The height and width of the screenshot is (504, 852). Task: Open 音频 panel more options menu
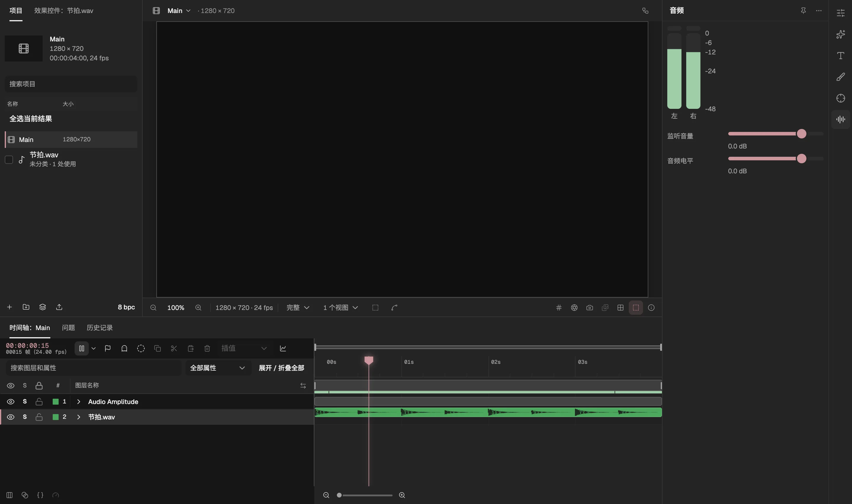[819, 11]
